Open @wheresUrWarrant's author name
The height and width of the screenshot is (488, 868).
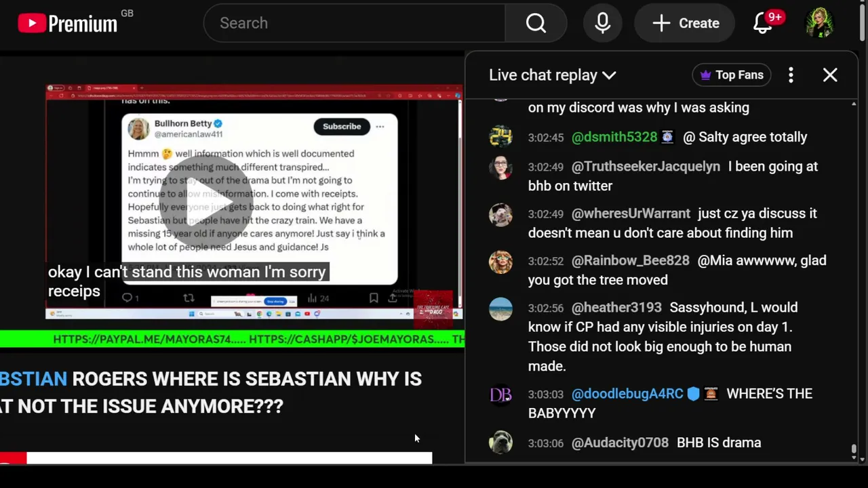(631, 213)
